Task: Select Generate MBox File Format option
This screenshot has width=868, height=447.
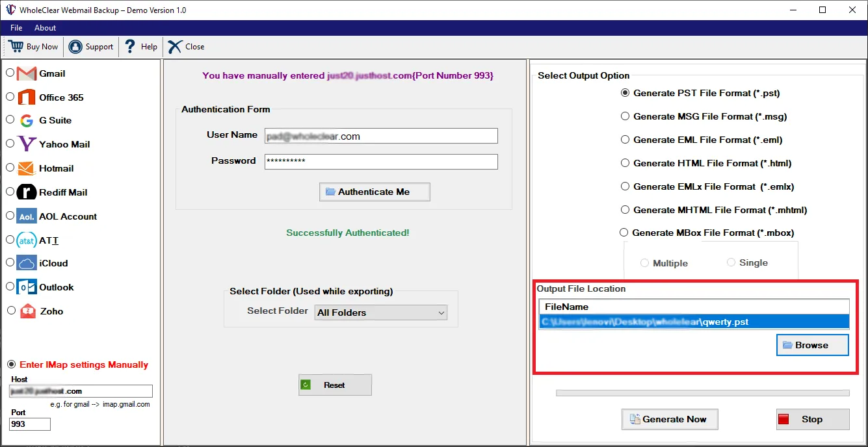Action: pos(624,233)
